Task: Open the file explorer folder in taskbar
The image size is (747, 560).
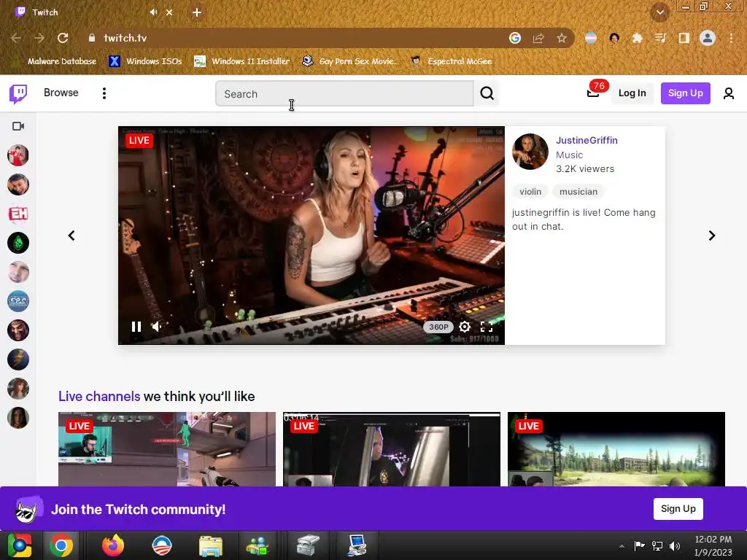Action: tap(211, 546)
